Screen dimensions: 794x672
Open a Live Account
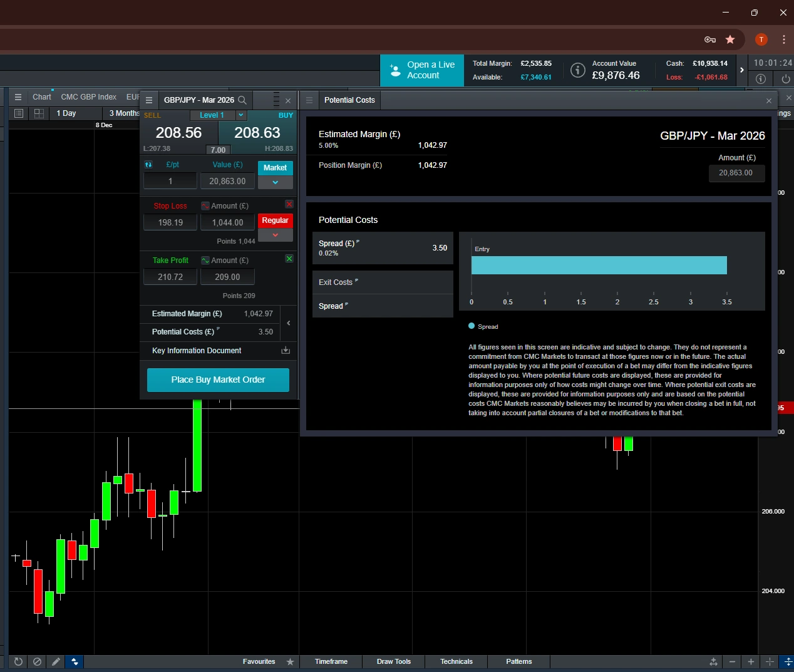click(x=421, y=70)
